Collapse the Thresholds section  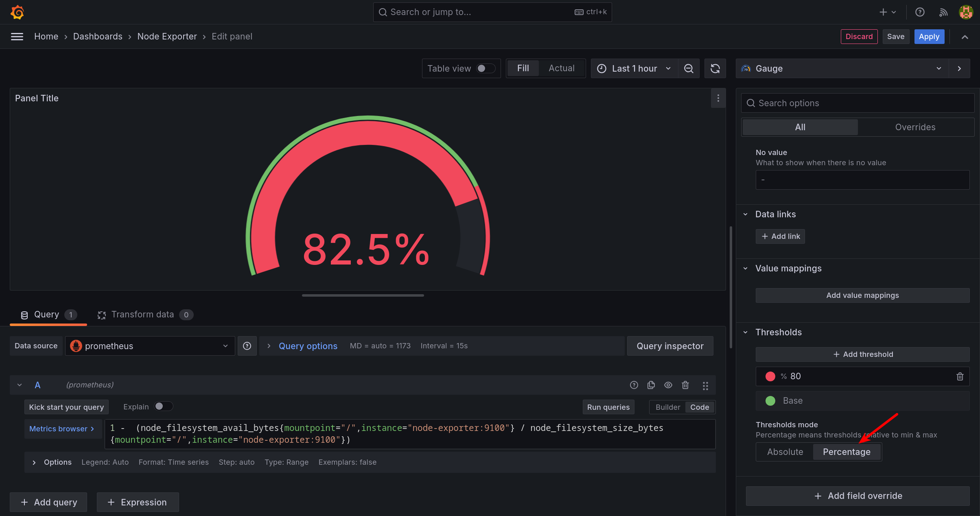(745, 332)
